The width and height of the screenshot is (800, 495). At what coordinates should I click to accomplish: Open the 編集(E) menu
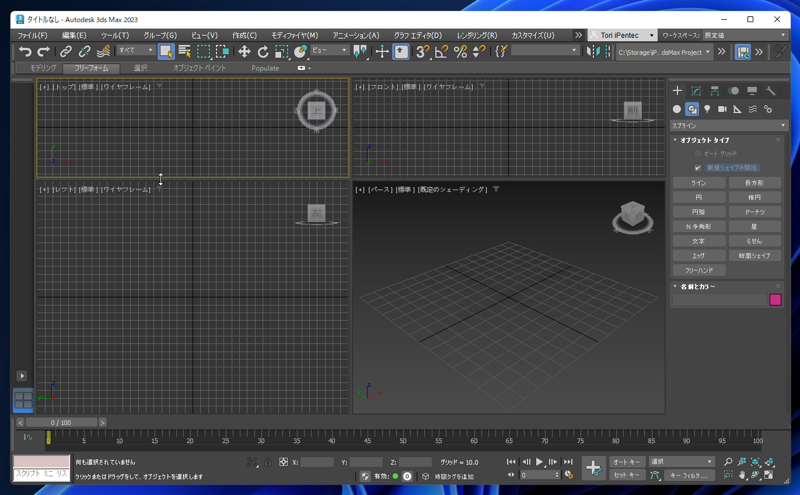(x=74, y=35)
